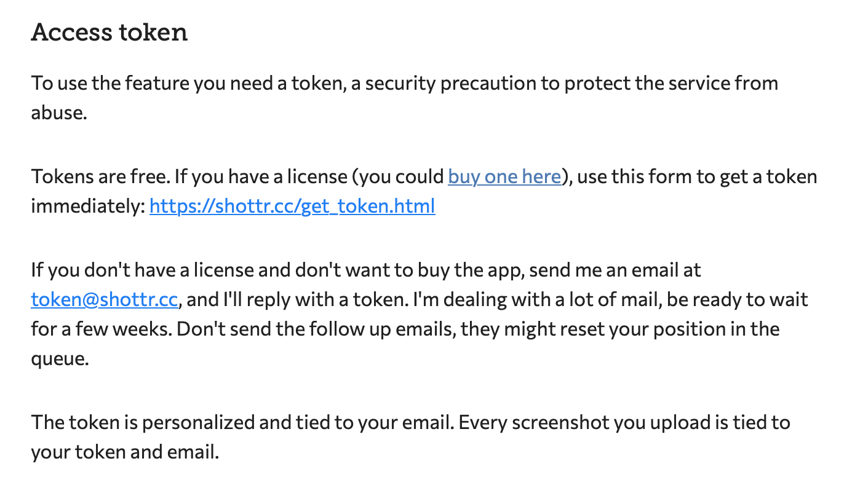Screen dimensions: 855x504
Task: Click the paragraph starting 'The token is personalized'
Action: (411, 437)
